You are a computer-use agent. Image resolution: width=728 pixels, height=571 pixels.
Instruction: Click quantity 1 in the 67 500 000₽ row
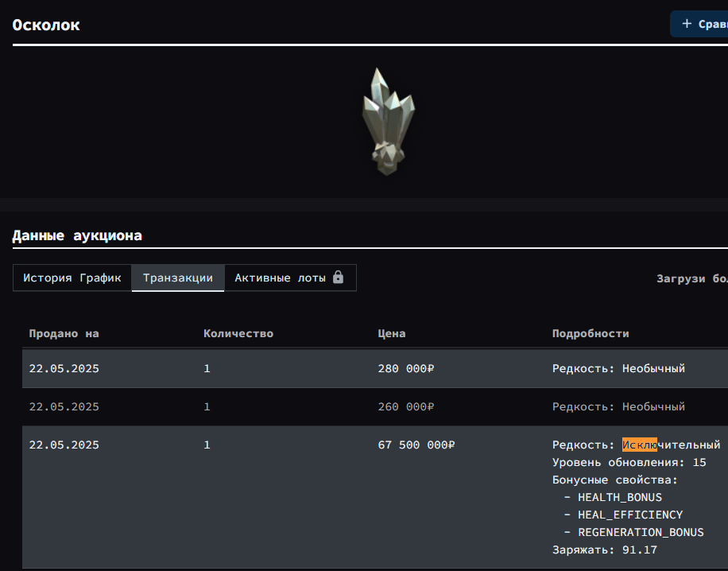(207, 445)
